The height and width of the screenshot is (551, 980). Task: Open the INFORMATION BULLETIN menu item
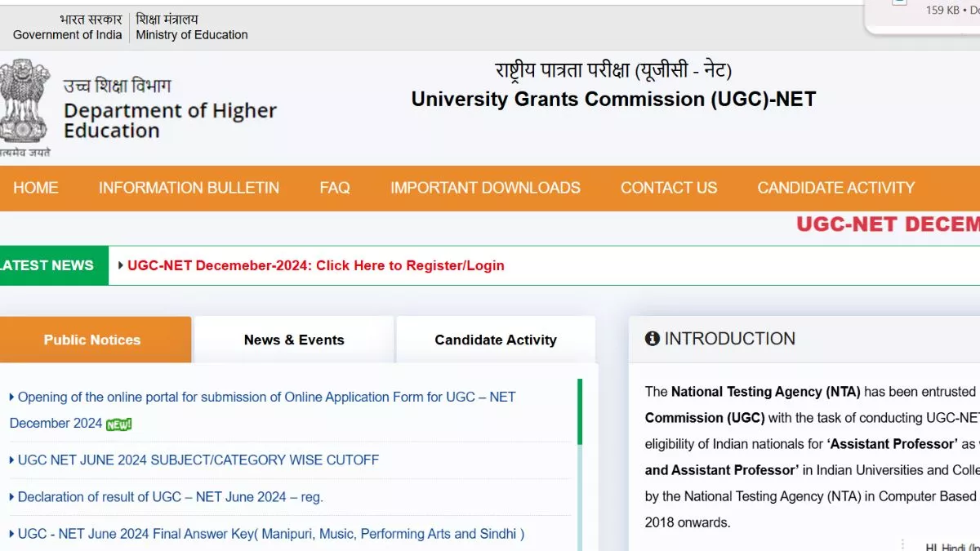189,188
